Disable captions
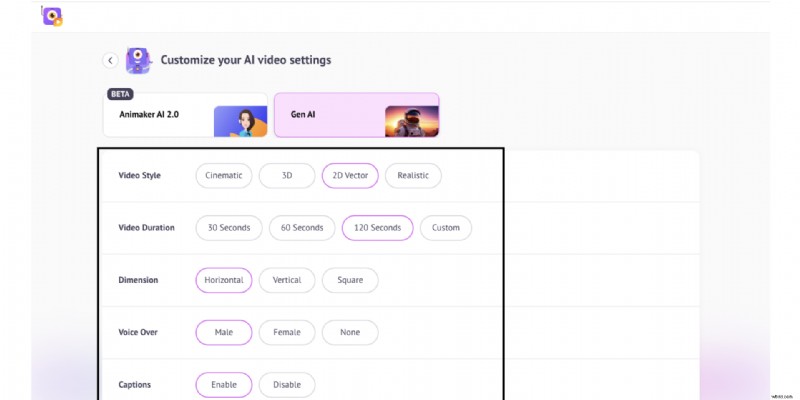 [x=287, y=384]
